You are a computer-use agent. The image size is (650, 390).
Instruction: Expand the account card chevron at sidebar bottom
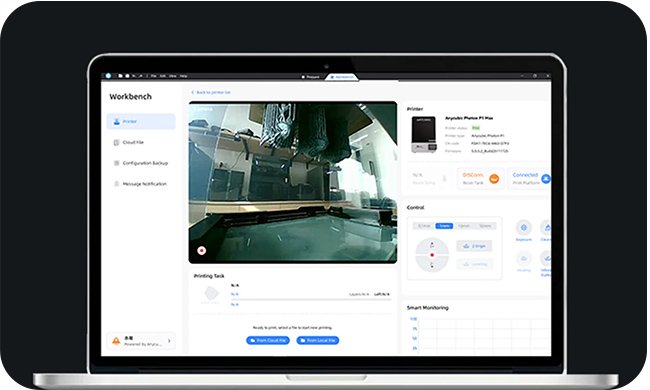(x=169, y=341)
